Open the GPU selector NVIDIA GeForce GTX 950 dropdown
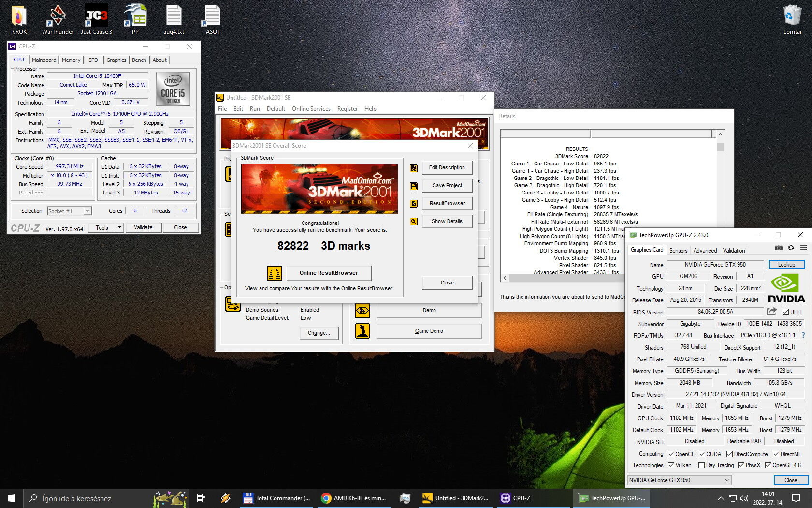This screenshot has height=508, width=812. coord(679,480)
